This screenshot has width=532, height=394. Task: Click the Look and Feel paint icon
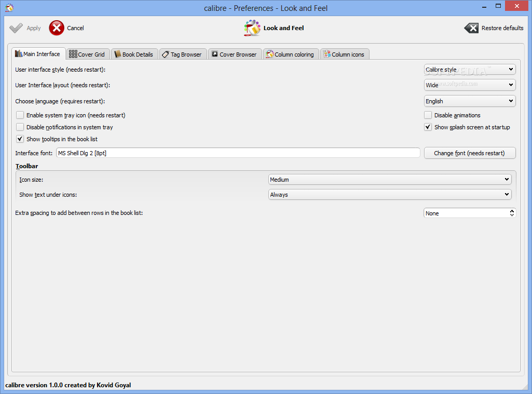click(x=252, y=28)
